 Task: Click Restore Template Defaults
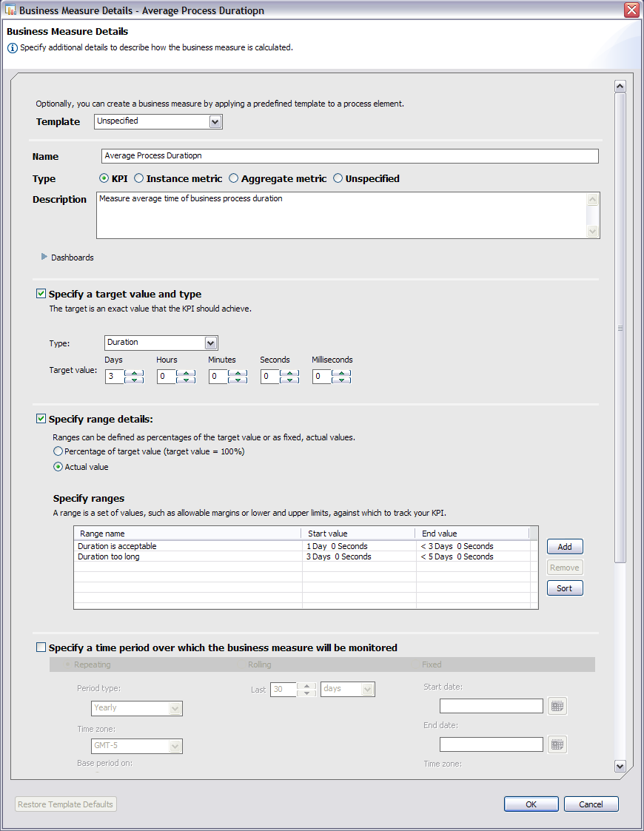pyautogui.click(x=66, y=804)
